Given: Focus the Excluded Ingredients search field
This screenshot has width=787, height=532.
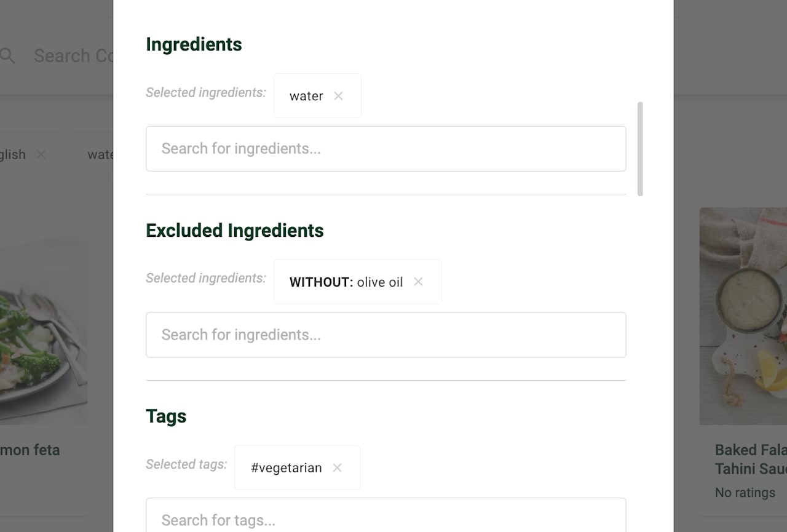Looking at the screenshot, I should click(386, 335).
